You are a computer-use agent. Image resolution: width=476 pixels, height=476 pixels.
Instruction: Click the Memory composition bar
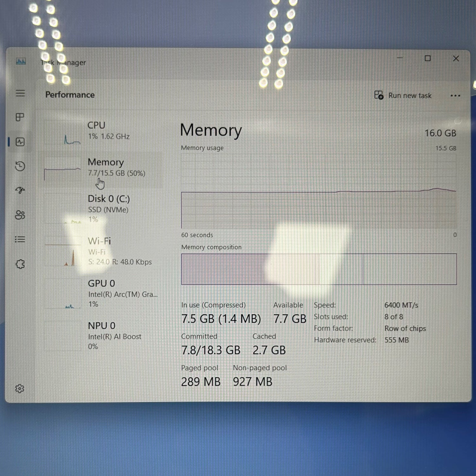click(x=319, y=269)
